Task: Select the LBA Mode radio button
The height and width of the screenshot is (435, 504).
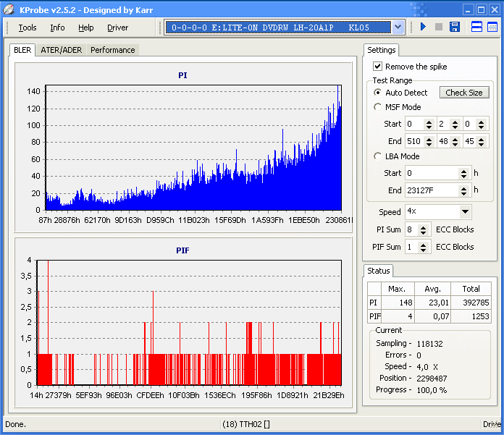Action: click(377, 156)
